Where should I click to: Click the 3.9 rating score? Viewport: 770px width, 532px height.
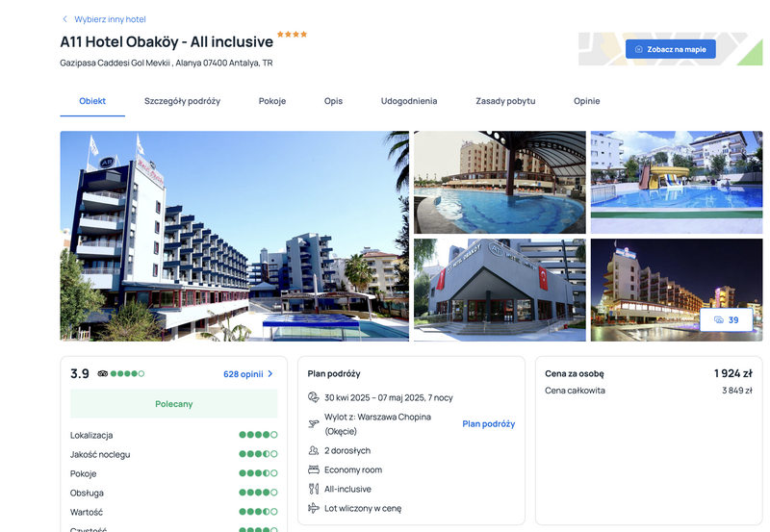click(80, 374)
